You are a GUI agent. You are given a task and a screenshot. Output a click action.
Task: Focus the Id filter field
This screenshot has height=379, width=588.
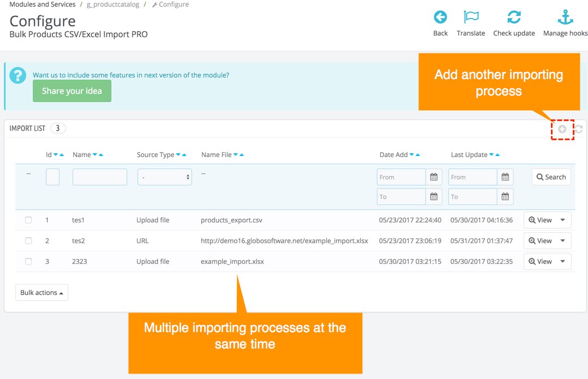(x=52, y=177)
